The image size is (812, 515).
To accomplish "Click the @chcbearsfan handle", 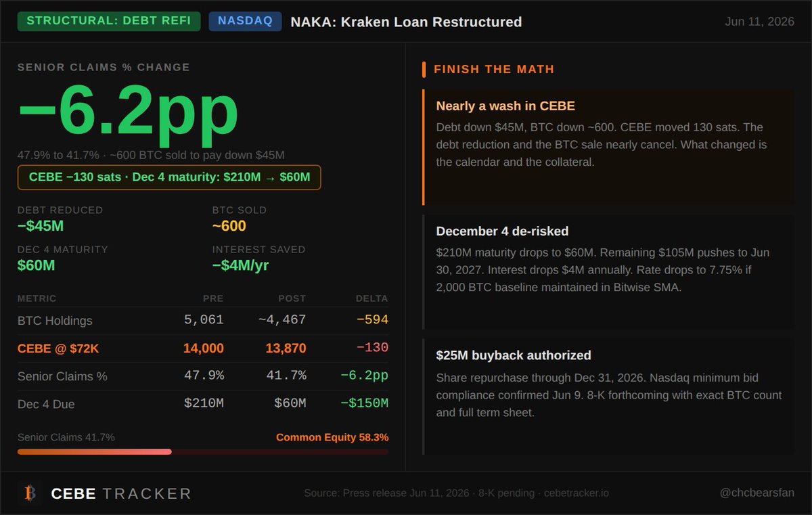I will [x=757, y=493].
